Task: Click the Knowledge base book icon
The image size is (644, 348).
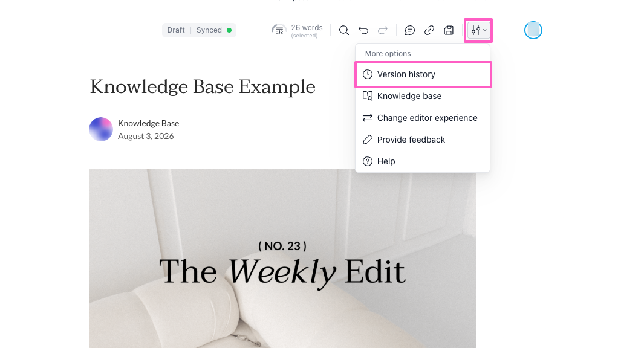Action: [x=368, y=96]
